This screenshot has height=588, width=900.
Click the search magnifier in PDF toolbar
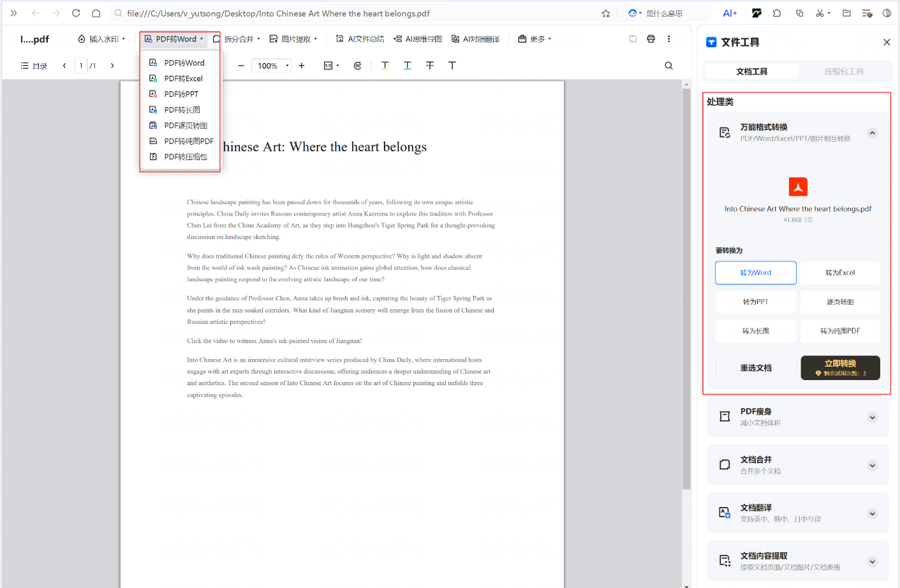click(x=668, y=66)
